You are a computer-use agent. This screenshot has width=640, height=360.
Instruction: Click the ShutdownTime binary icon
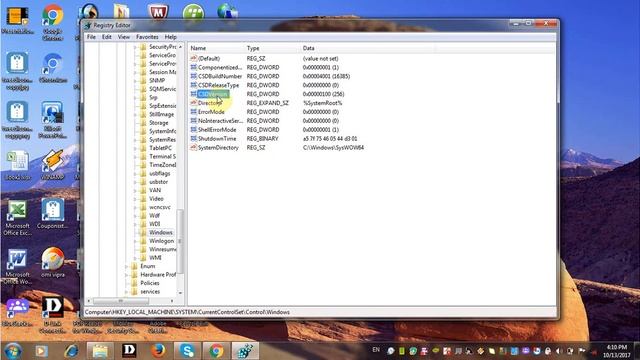[193, 139]
